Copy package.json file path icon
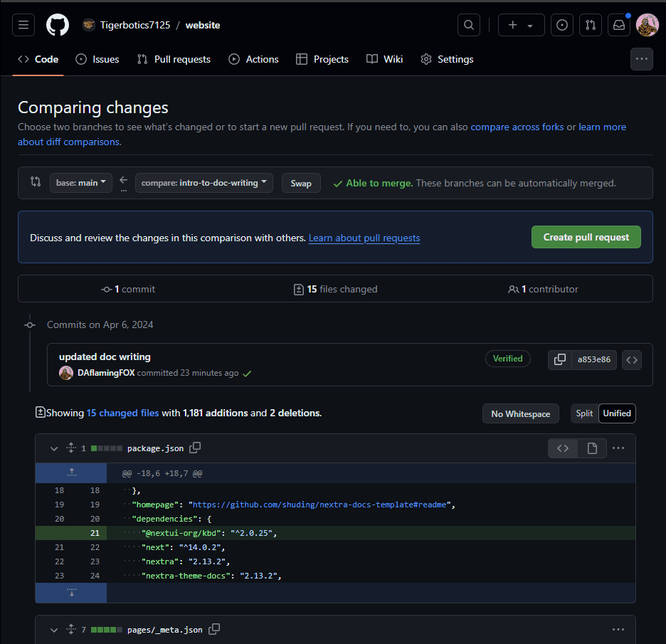This screenshot has width=666, height=644. click(x=195, y=448)
